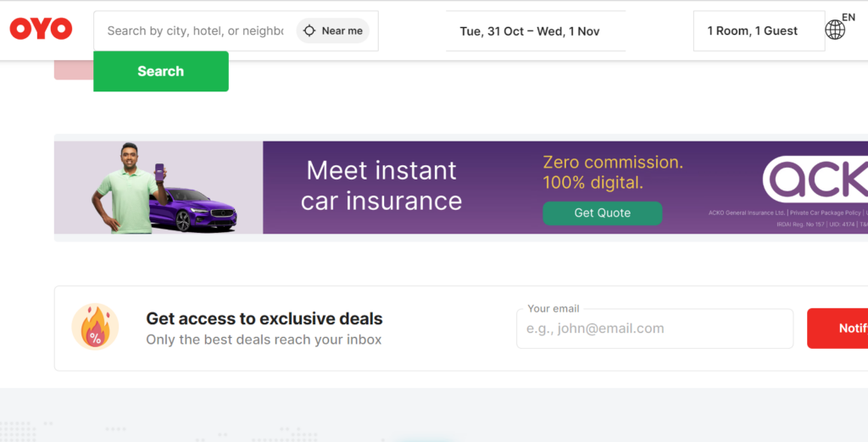
Task: Click the OYO logo
Action: 41,29
